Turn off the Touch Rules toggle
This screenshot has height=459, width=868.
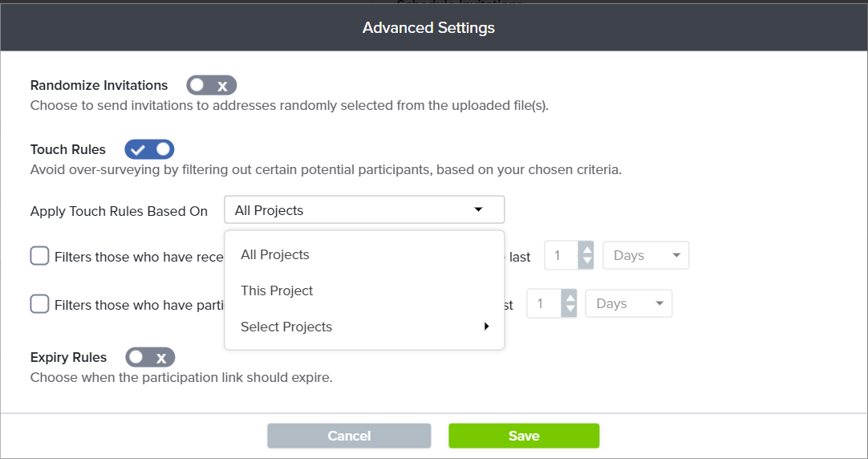pos(149,149)
